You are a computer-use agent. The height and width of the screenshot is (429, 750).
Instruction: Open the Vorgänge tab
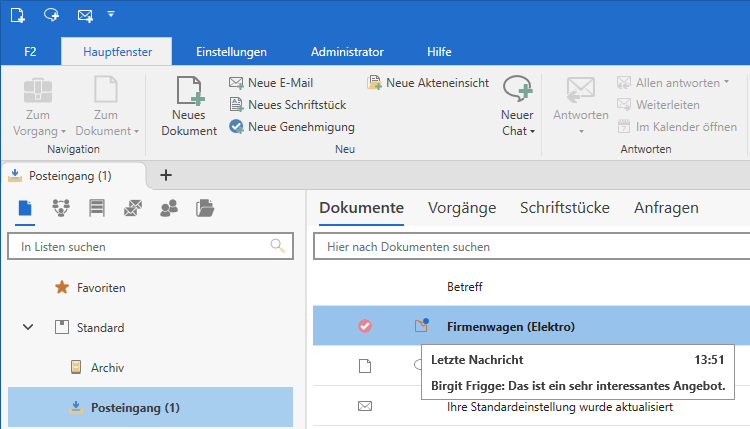462,208
